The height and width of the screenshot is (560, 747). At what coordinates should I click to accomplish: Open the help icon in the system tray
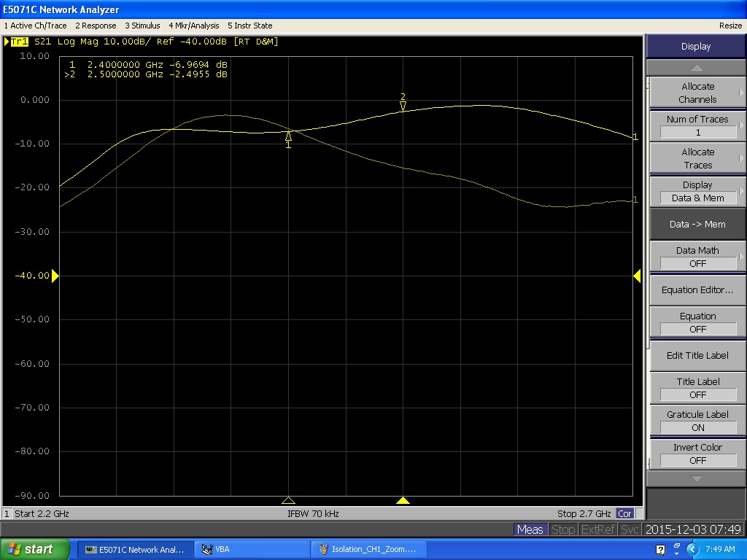pyautogui.click(x=660, y=550)
